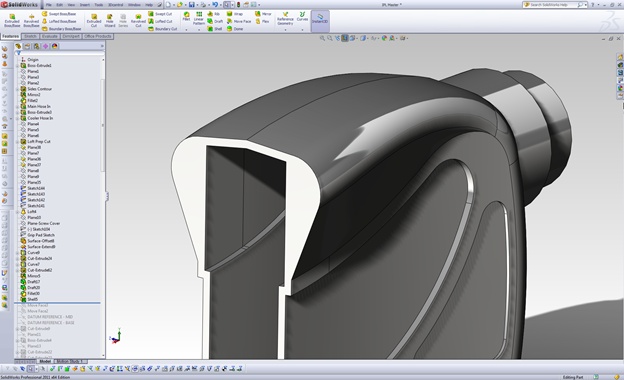Open Fillet tool dropdown arrow
Viewport: 624px width, 380px height.
(x=186, y=29)
